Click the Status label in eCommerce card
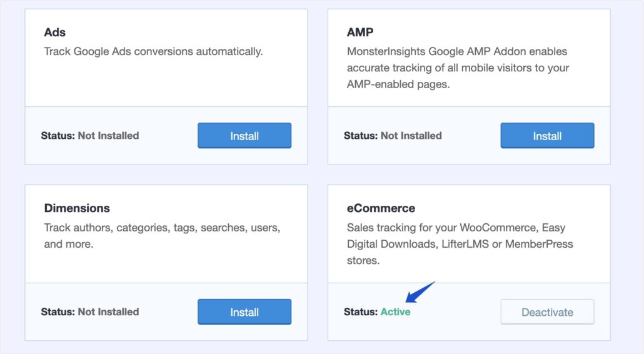Image resolution: width=644 pixels, height=354 pixels. [361, 311]
